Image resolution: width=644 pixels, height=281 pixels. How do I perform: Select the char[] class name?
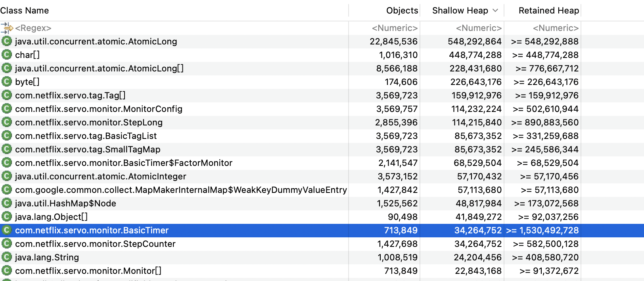(x=27, y=55)
